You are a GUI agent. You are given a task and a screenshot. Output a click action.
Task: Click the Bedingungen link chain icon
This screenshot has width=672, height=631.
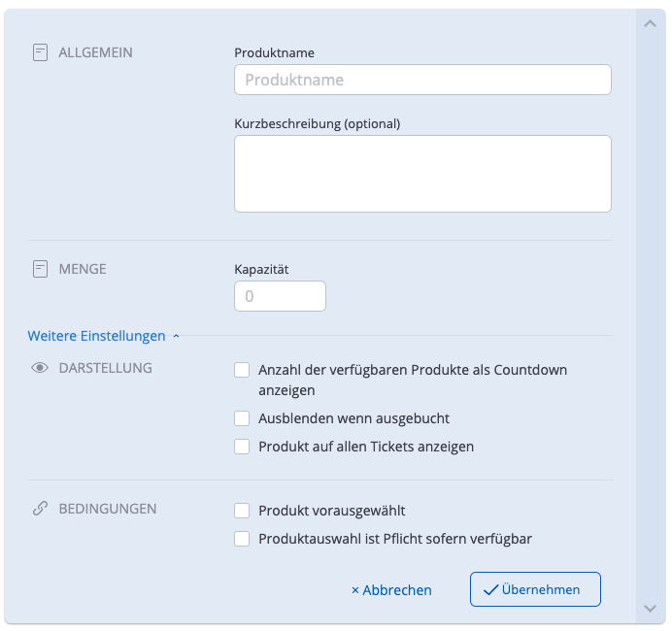coord(40,509)
